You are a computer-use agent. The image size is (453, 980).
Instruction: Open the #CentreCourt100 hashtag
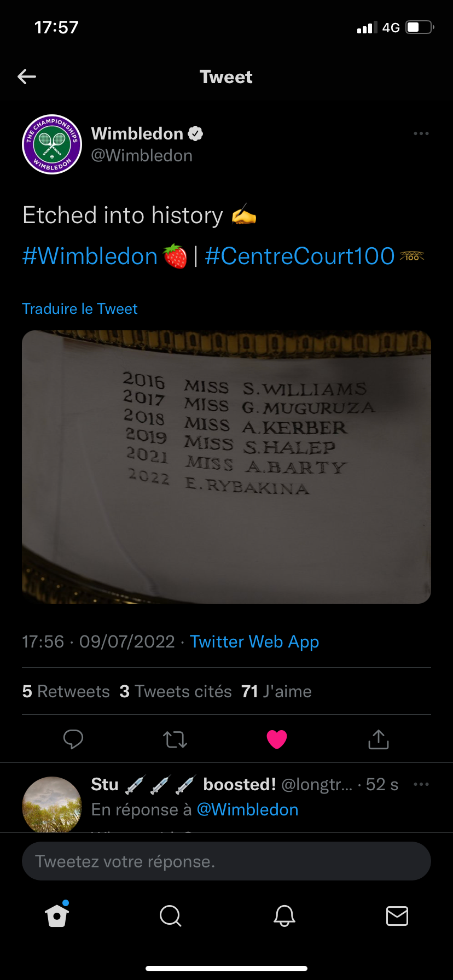click(x=300, y=256)
